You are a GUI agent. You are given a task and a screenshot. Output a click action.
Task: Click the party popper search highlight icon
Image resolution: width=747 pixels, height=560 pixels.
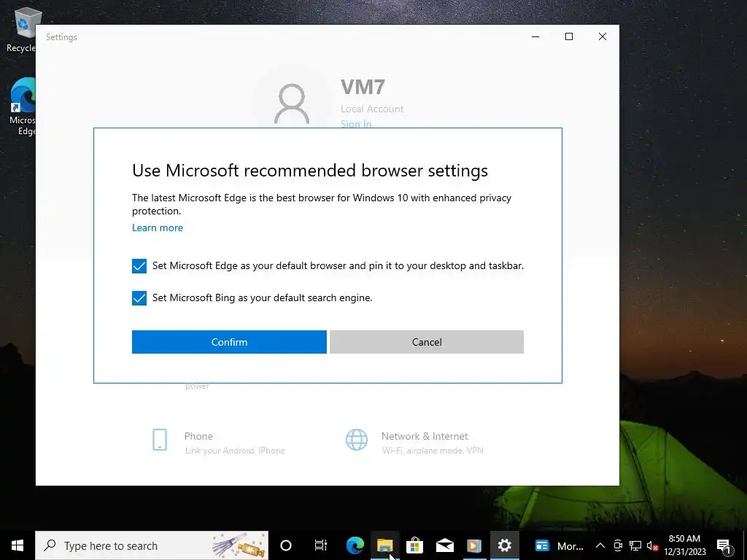click(239, 545)
